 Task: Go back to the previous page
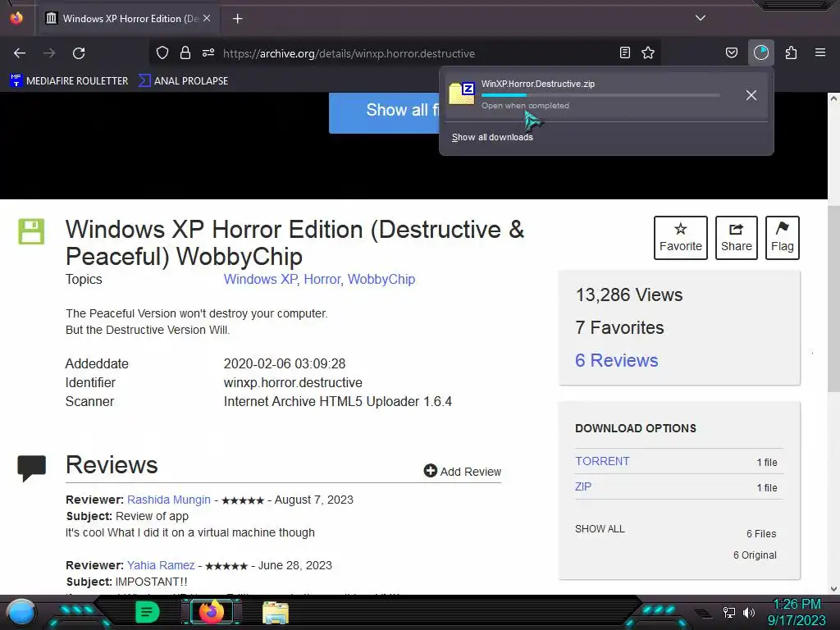click(20, 53)
